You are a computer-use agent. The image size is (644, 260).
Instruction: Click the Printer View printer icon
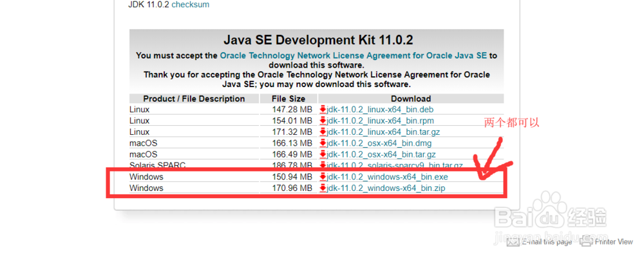pyautogui.click(x=586, y=242)
